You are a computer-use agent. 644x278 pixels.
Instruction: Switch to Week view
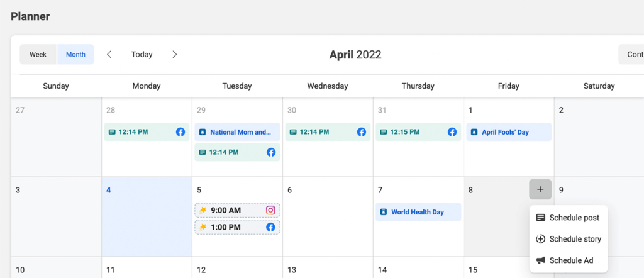point(38,55)
